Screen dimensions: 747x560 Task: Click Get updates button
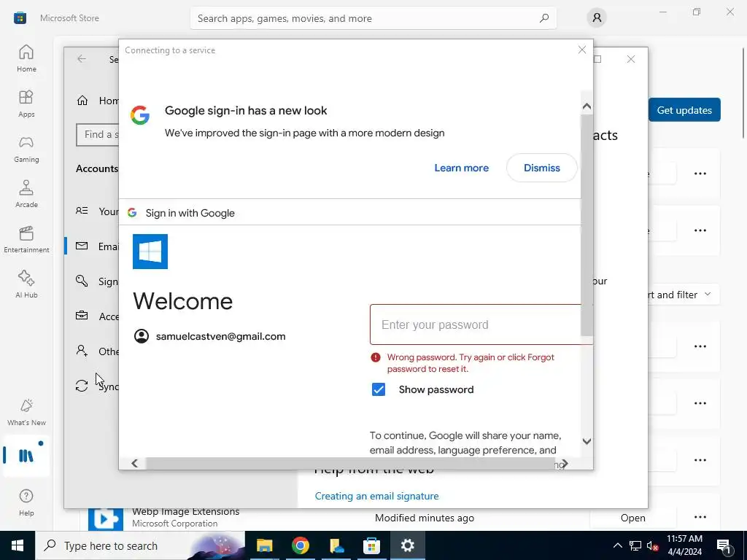click(x=684, y=110)
